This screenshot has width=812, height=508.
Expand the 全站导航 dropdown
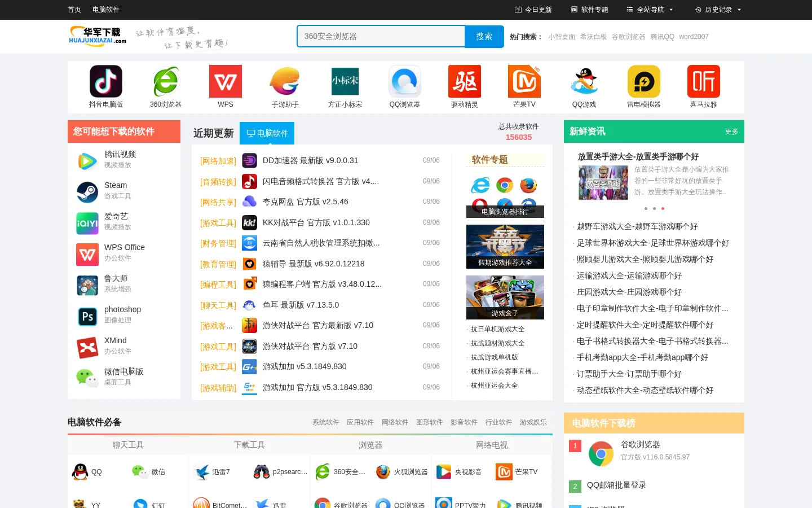click(x=650, y=10)
